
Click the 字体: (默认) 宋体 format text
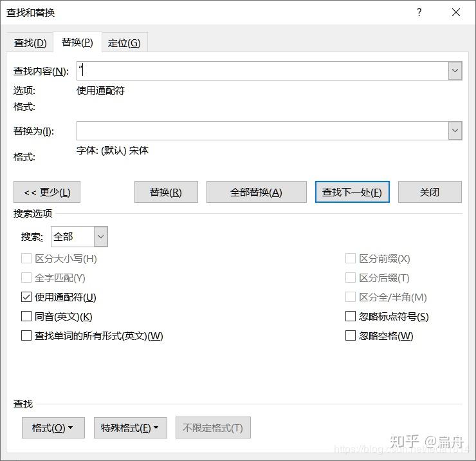click(x=113, y=151)
